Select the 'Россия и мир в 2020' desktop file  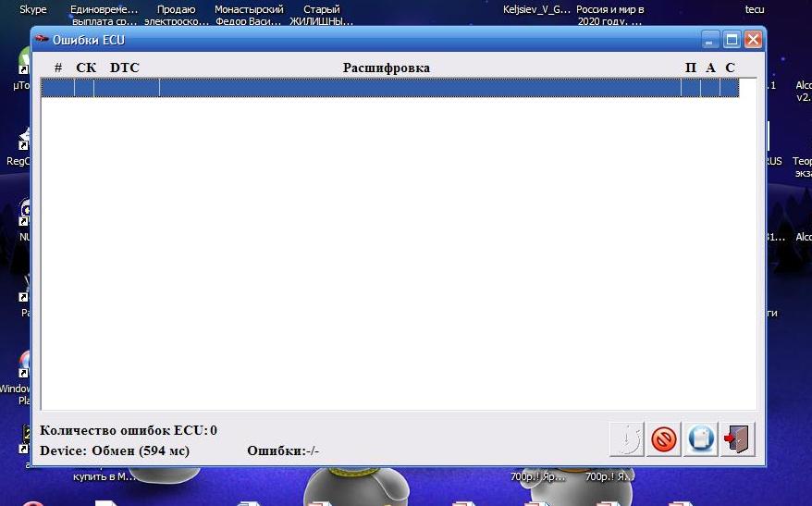coord(609,15)
